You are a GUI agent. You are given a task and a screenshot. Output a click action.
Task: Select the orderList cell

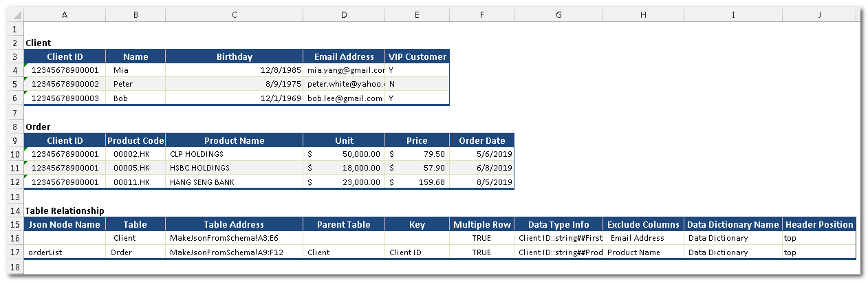(65, 252)
